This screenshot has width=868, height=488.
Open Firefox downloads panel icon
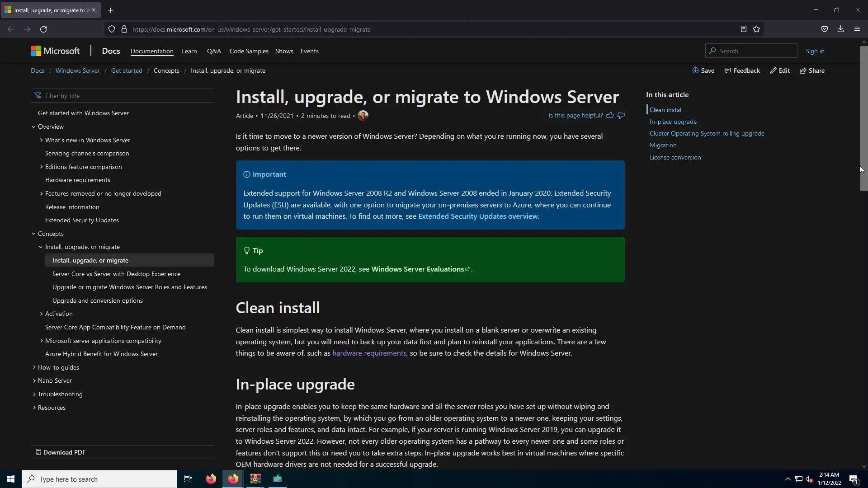click(840, 29)
